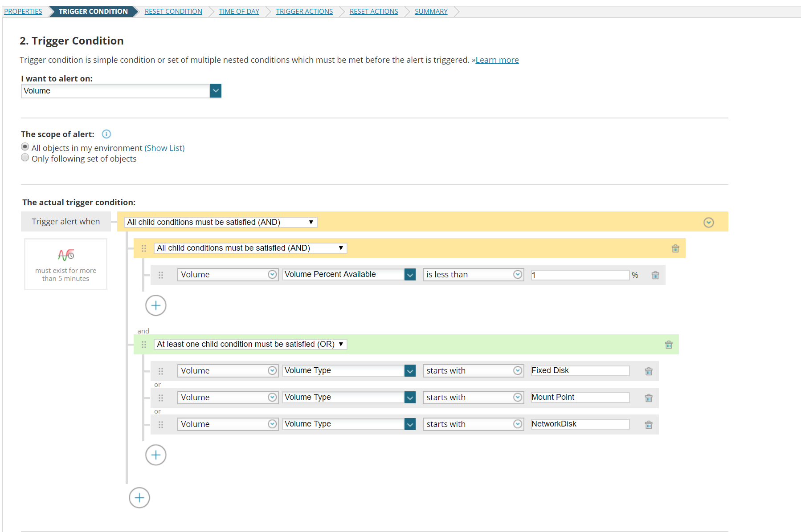Grab drag handle of the Mount Point row
This screenshot has width=801, height=532.
click(161, 398)
